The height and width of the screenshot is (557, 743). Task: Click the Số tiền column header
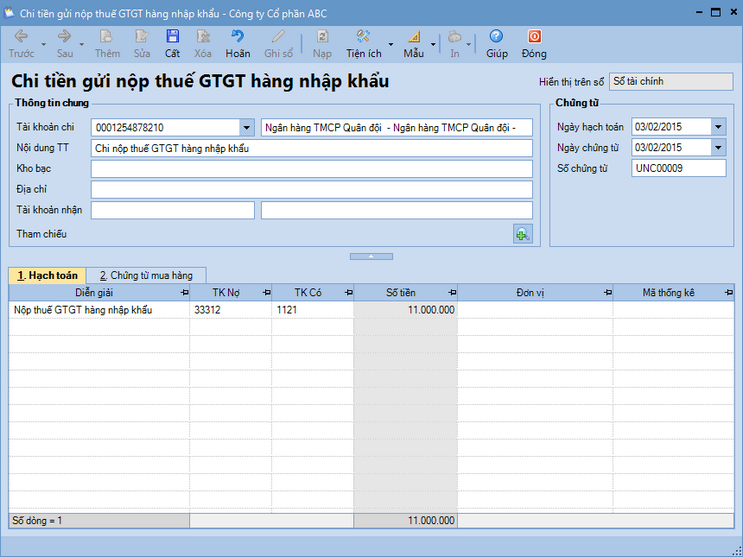tap(406, 293)
